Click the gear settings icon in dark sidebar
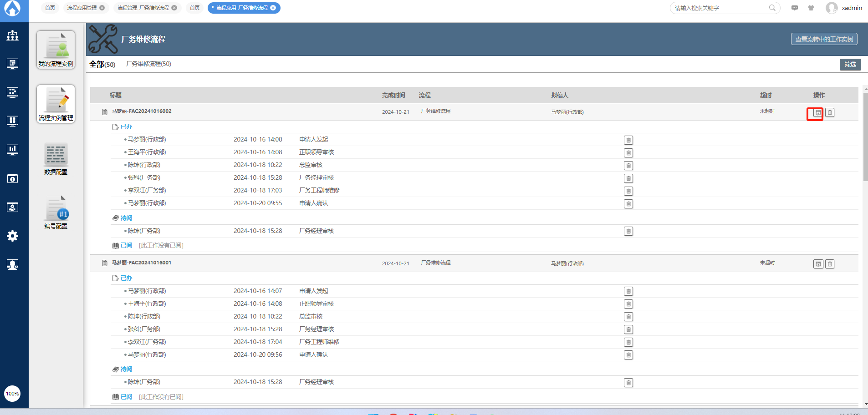This screenshot has width=868, height=415. (x=13, y=236)
